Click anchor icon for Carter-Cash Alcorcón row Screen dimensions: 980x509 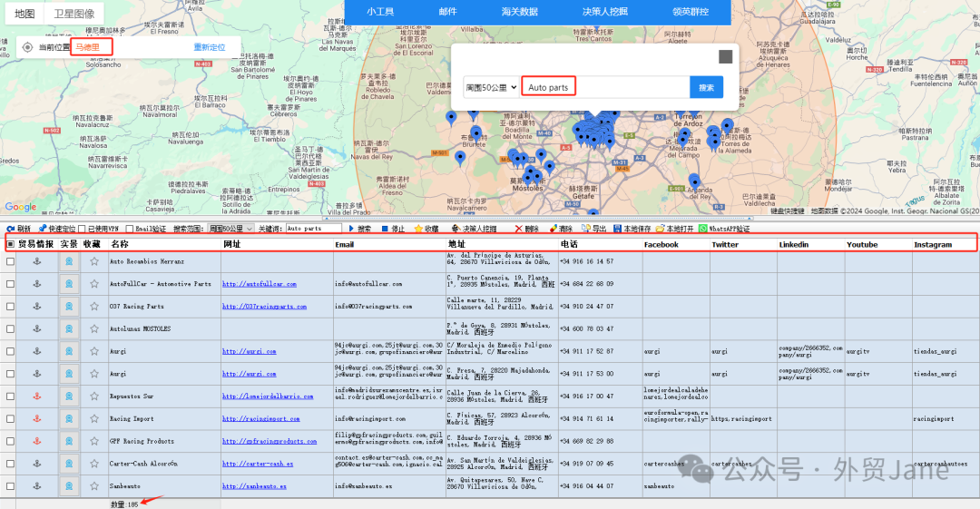[x=37, y=464]
